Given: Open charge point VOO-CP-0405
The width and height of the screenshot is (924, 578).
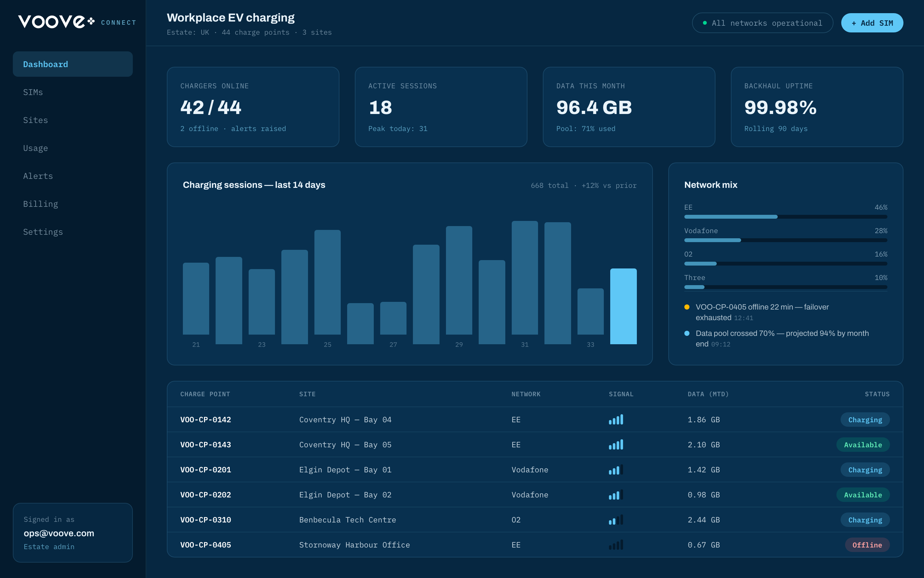Looking at the screenshot, I should (205, 545).
